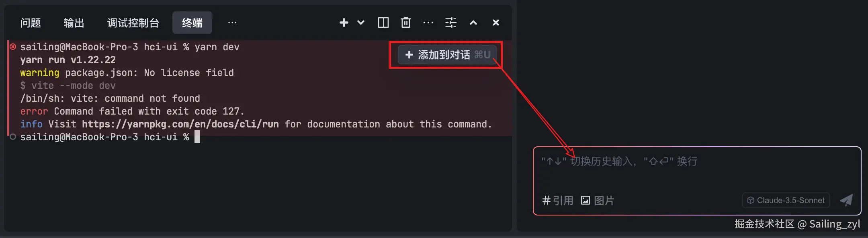Switch to the 问题 tab

click(x=31, y=23)
